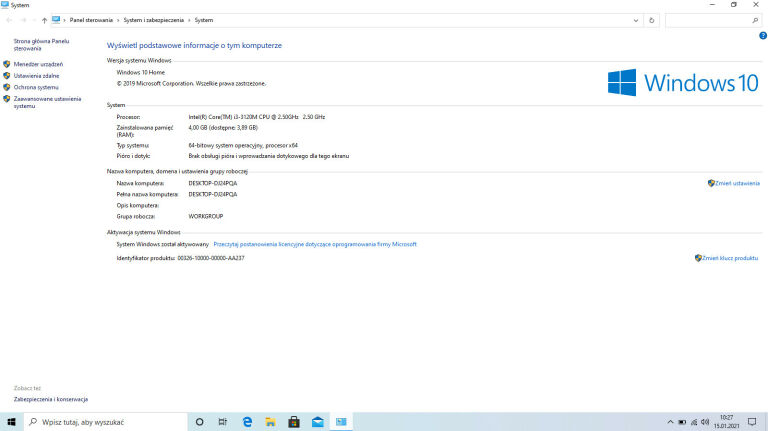Click the back navigation arrow

coord(9,21)
